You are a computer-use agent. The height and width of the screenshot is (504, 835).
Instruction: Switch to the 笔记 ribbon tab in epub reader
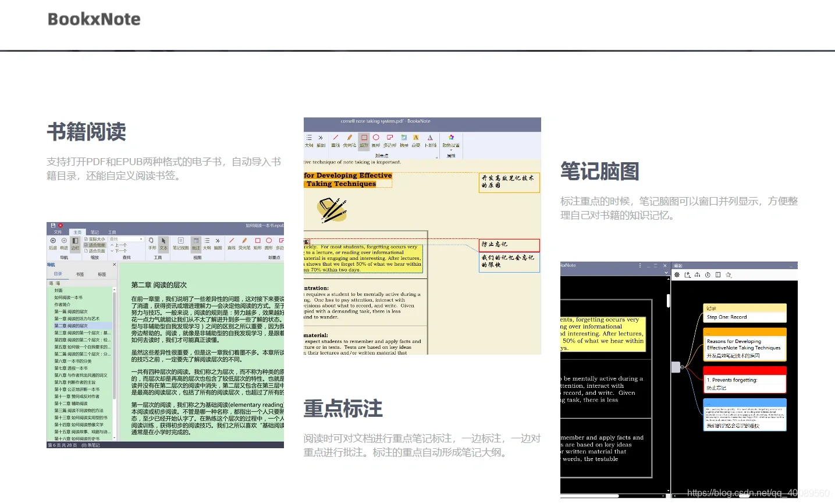tap(95, 232)
